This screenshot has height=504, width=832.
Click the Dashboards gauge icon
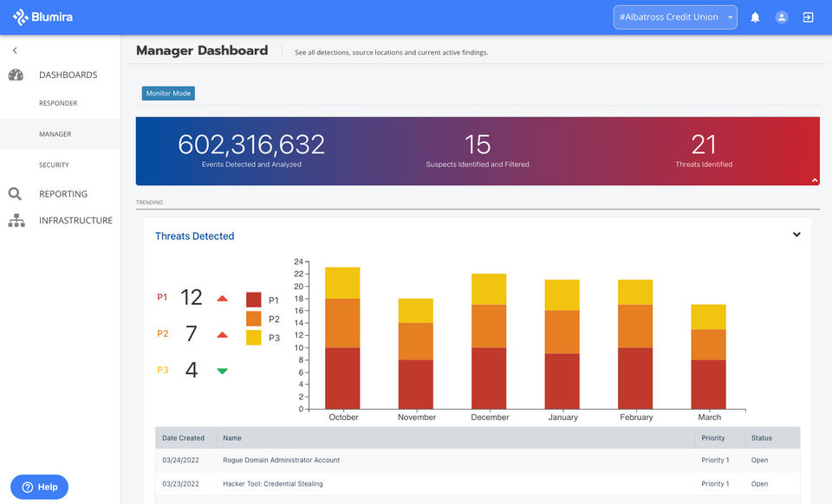(16, 74)
